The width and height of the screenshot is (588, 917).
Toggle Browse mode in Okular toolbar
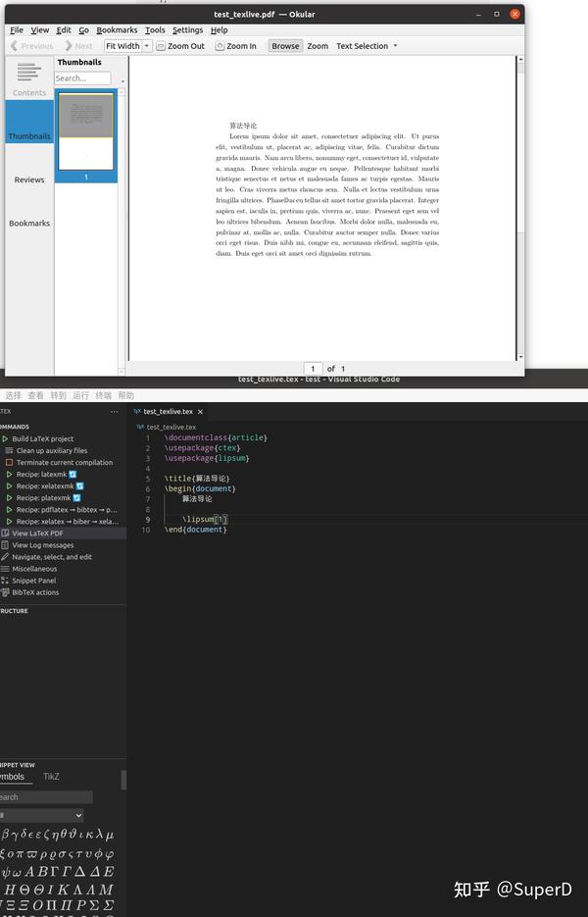point(285,46)
